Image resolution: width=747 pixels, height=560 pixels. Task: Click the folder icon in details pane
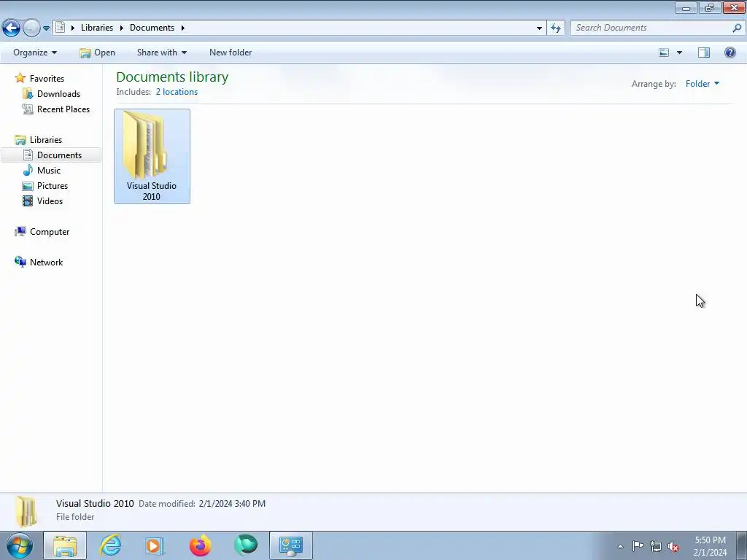click(x=26, y=511)
